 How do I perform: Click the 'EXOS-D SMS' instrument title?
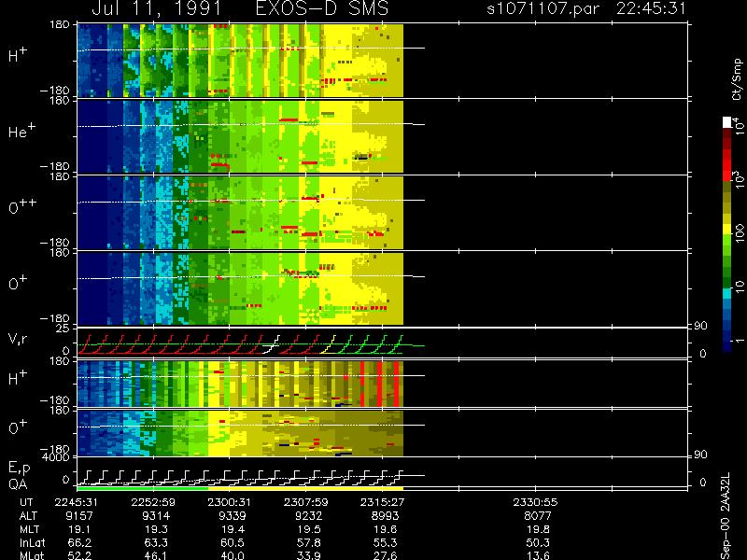[322, 8]
